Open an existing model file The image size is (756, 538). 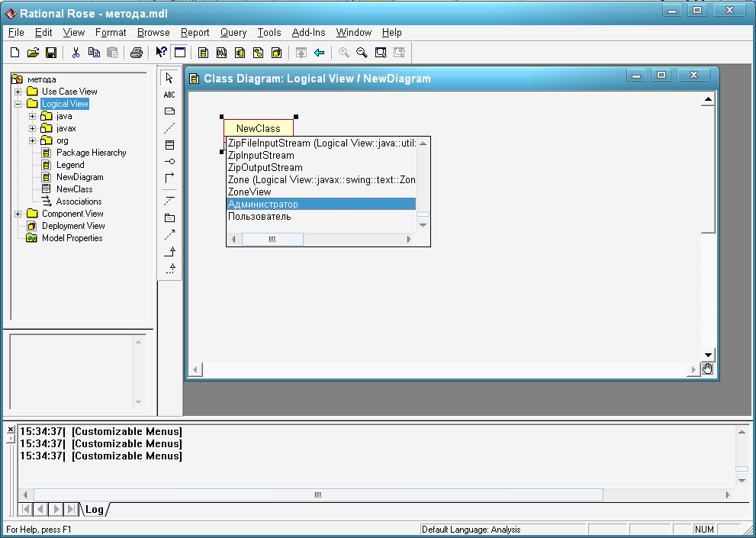pos(33,53)
